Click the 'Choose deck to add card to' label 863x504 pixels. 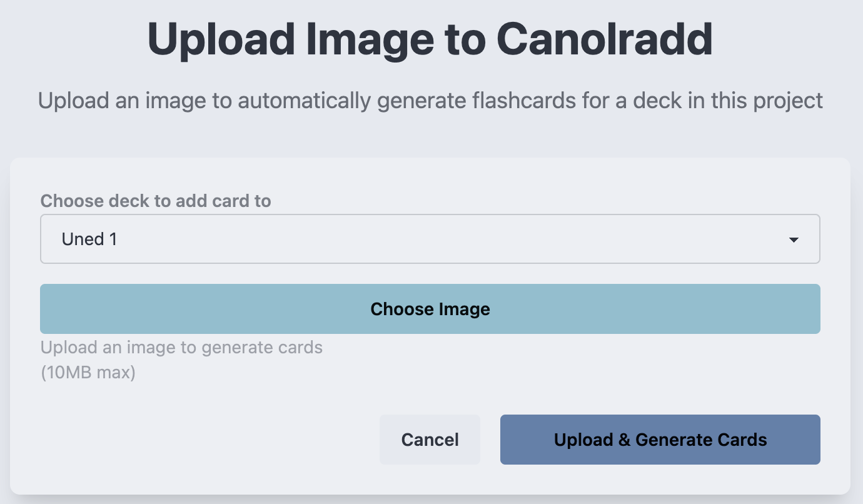(156, 201)
